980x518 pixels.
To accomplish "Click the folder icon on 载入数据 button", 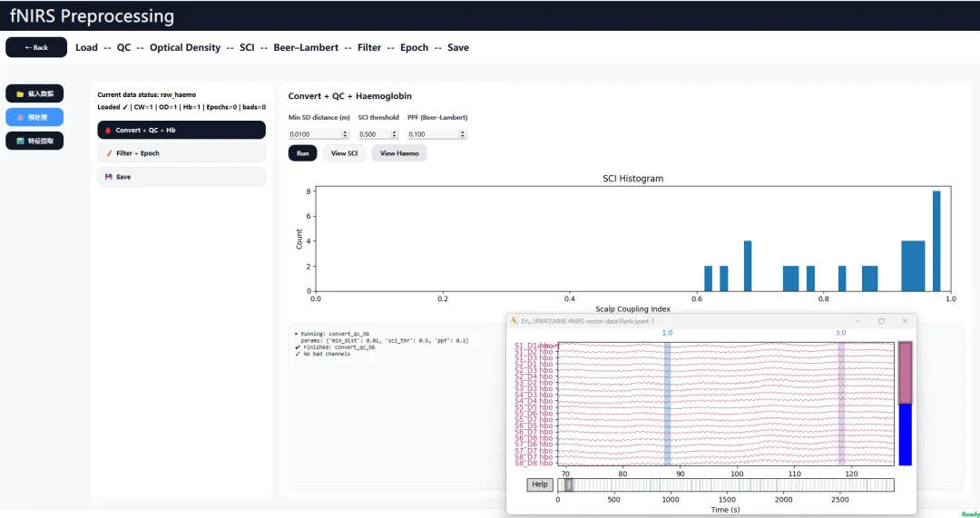I will [20, 93].
